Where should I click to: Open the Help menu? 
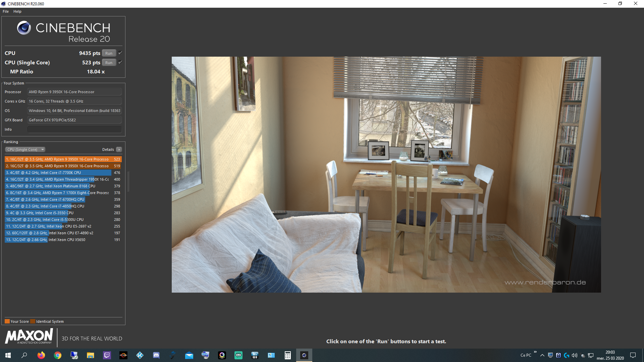click(x=17, y=11)
